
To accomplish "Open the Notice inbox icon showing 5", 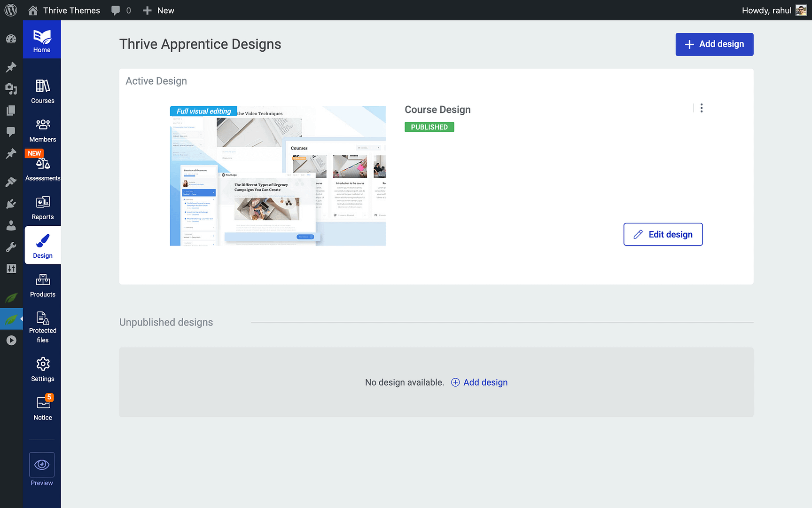I will [42, 406].
